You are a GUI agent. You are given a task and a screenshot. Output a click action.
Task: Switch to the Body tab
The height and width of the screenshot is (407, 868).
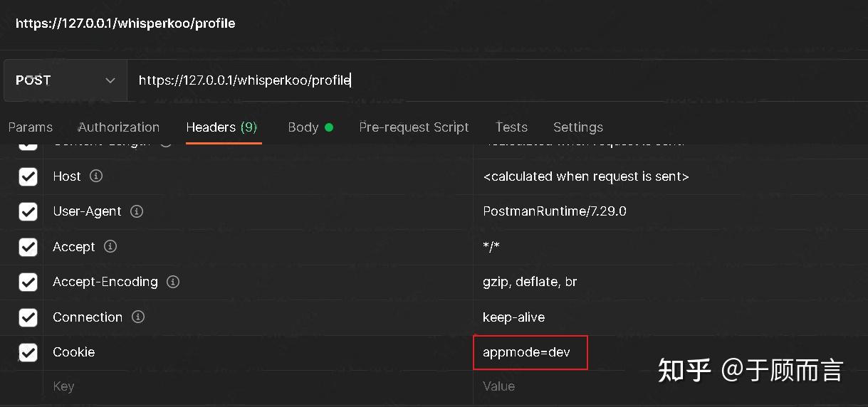(303, 127)
